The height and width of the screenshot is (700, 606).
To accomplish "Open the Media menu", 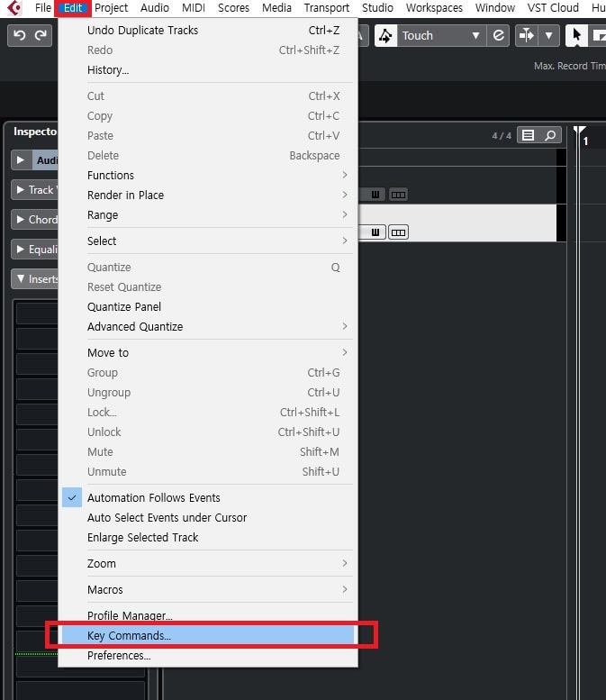I will coord(276,7).
